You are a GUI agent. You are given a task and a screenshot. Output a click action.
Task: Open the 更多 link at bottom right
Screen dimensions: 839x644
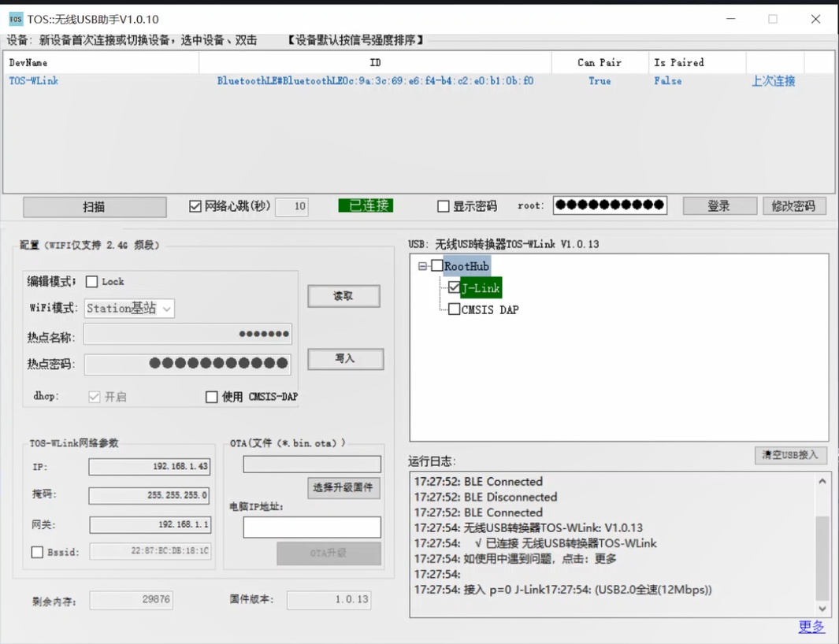point(811,627)
